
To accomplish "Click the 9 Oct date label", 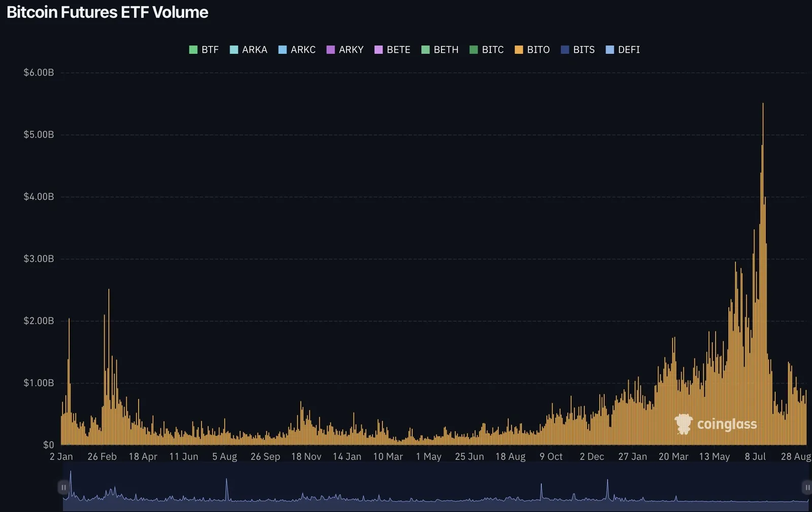I will [x=551, y=457].
